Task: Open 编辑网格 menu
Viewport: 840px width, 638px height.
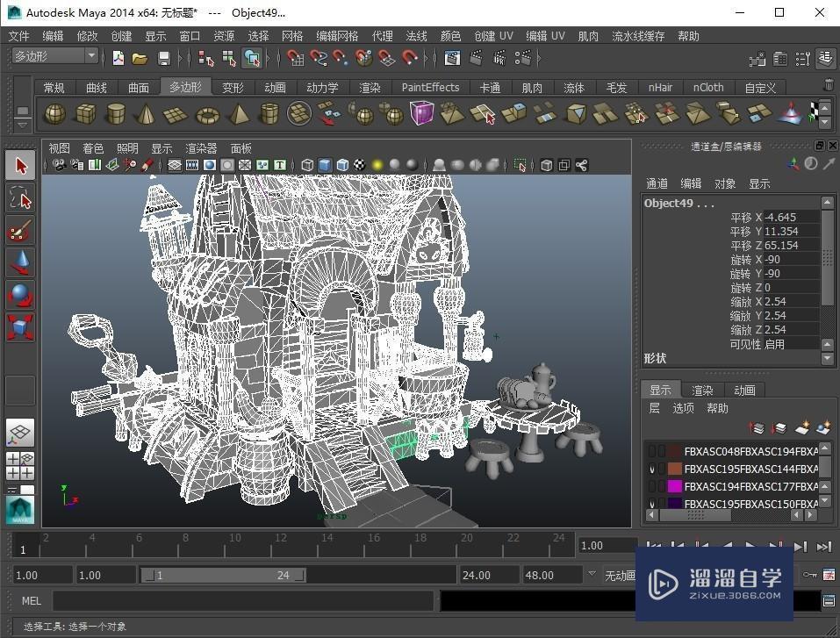Action: coord(337,36)
